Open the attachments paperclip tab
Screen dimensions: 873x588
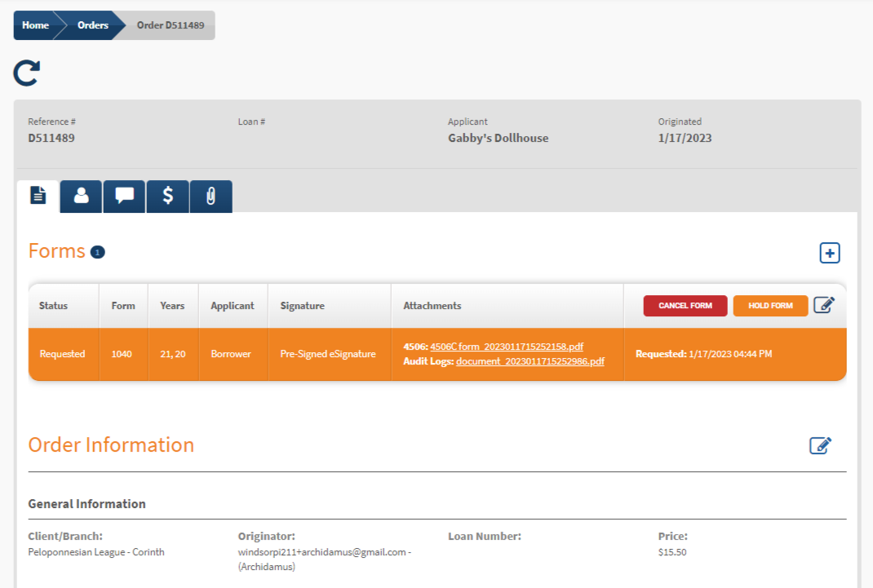point(211,196)
